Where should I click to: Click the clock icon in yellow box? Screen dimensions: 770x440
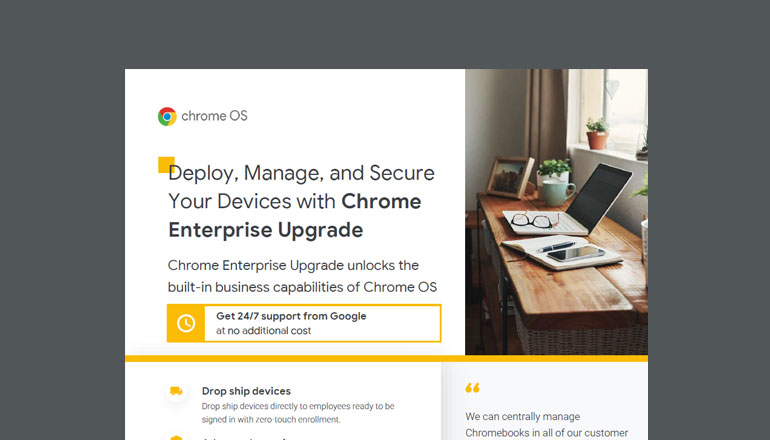[186, 323]
